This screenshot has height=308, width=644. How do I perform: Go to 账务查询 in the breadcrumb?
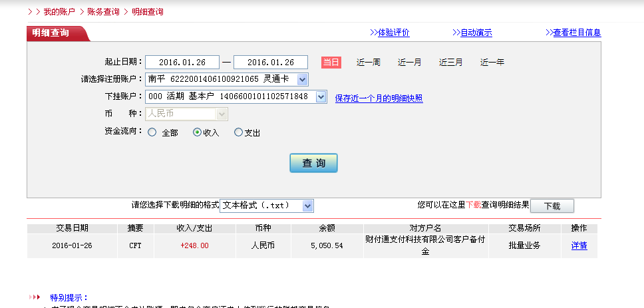pos(104,12)
